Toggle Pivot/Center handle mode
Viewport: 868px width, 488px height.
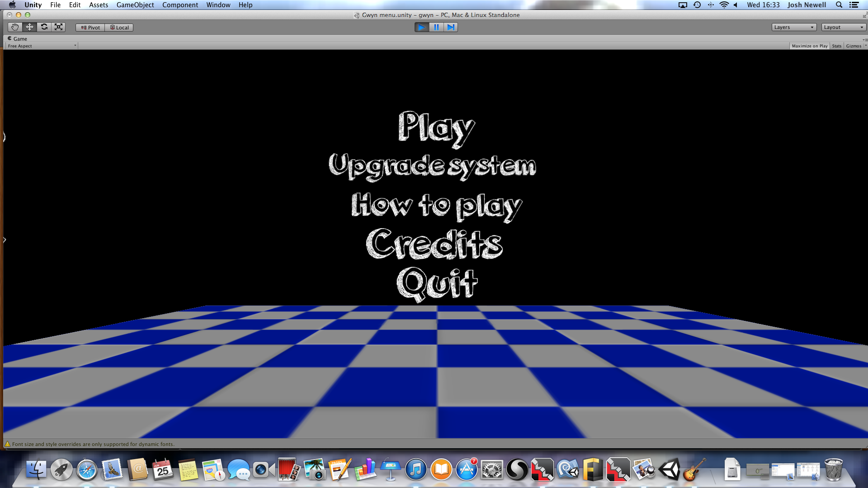click(90, 28)
